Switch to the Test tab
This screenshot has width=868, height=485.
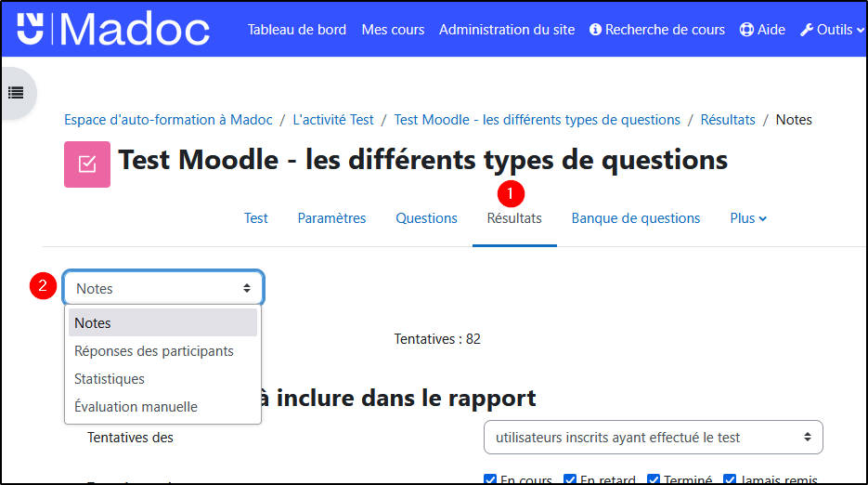pyautogui.click(x=255, y=218)
